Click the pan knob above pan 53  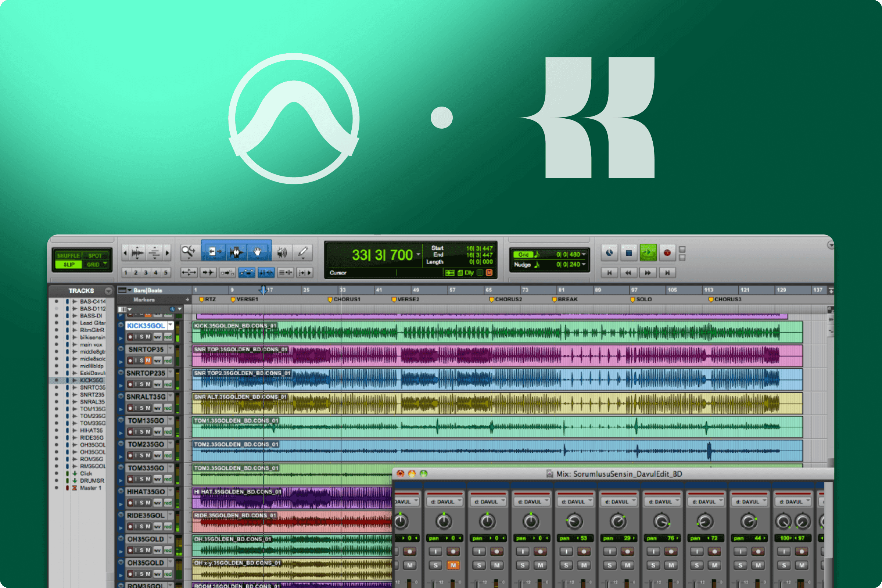[574, 521]
